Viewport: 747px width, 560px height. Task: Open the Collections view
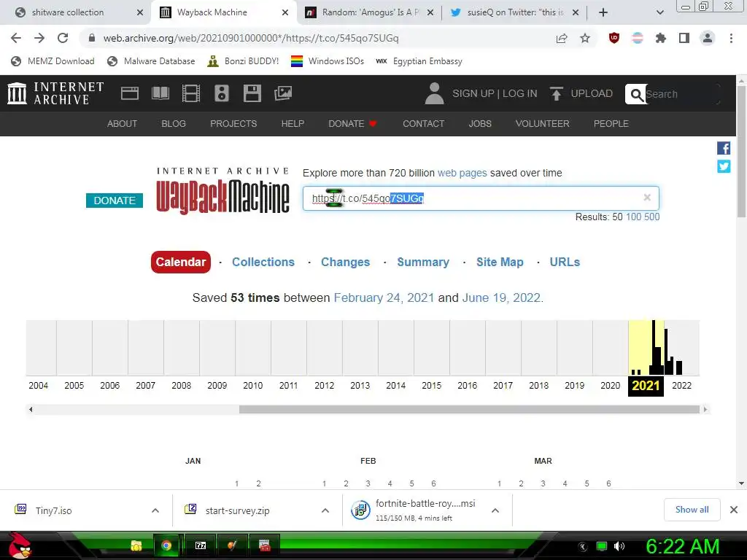coord(263,262)
